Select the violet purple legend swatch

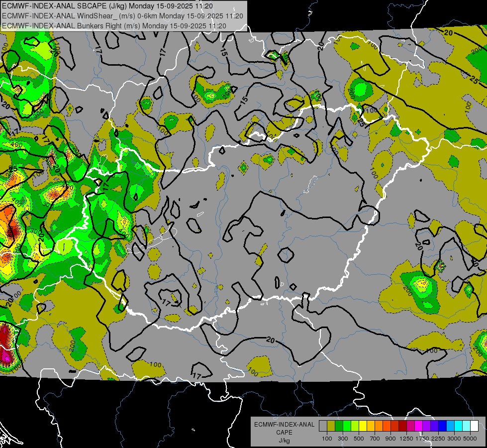(x=426, y=426)
